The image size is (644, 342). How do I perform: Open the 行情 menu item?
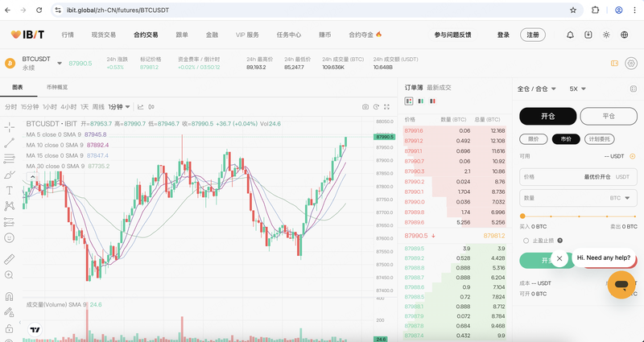[x=68, y=35]
